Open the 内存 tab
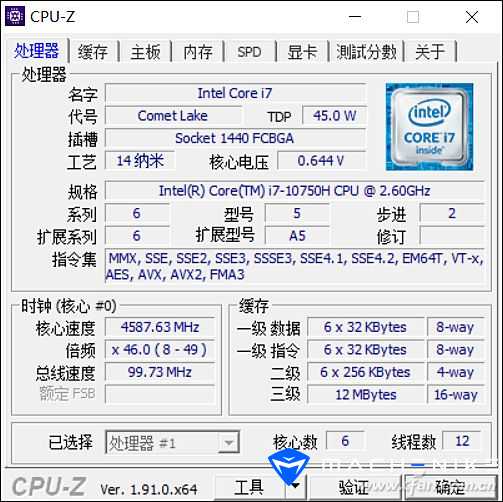The height and width of the screenshot is (502, 503). coord(198,52)
